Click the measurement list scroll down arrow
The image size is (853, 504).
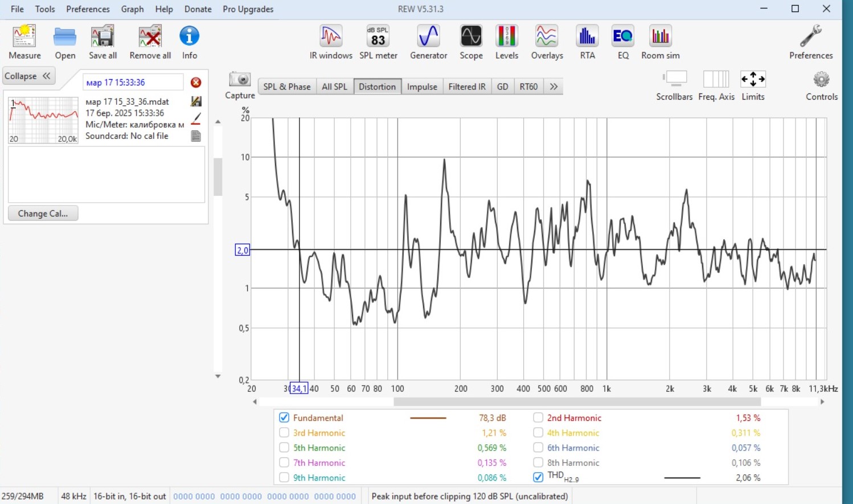point(218,376)
